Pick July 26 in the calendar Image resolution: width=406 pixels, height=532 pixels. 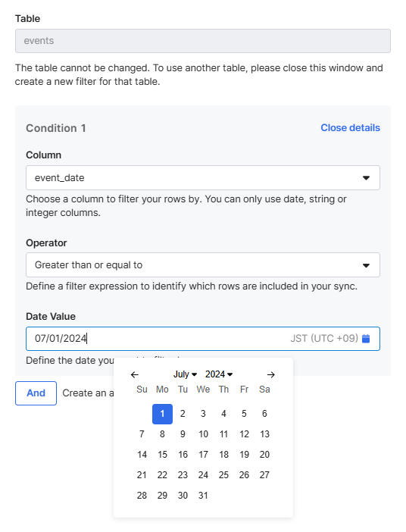point(244,475)
